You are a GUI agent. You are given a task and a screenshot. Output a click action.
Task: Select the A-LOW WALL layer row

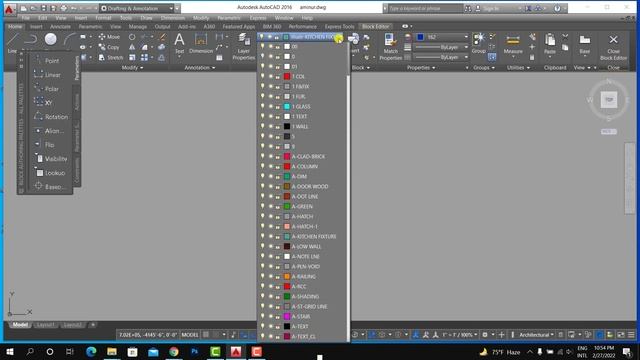click(x=302, y=247)
